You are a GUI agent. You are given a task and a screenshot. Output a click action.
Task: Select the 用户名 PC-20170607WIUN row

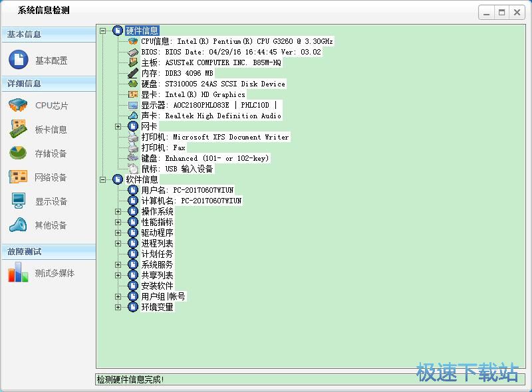point(188,190)
